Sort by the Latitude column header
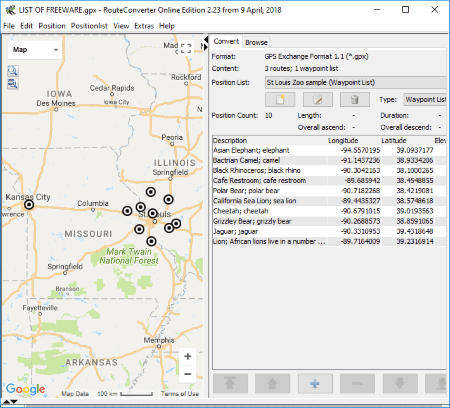Viewport: 450px width, 408px height. [x=407, y=140]
